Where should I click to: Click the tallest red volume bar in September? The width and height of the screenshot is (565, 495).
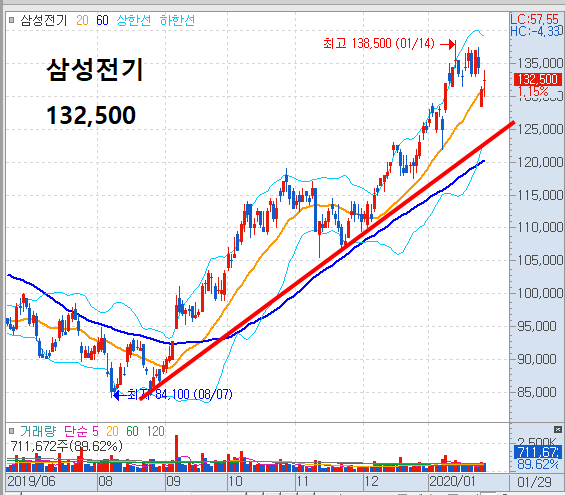[x=177, y=453]
